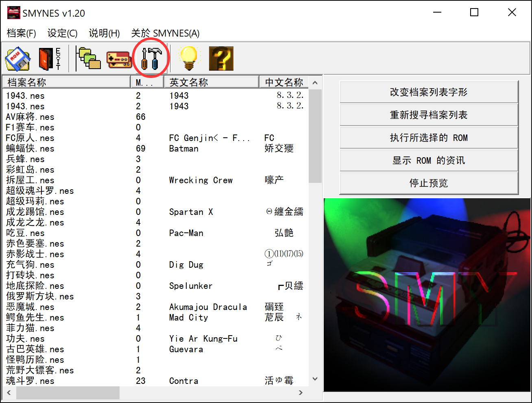Sort the list by the 档案名称 column header
Image resolution: width=532 pixels, height=403 pixels.
[x=66, y=82]
